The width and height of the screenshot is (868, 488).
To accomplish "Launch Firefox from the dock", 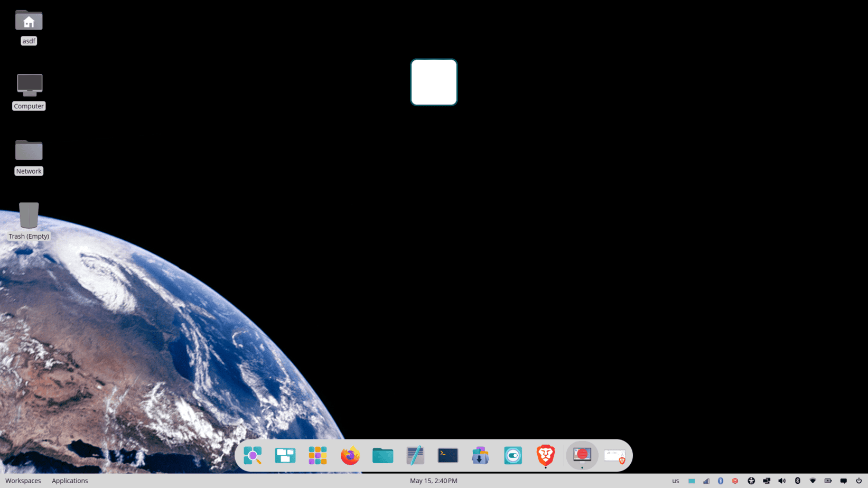I will 350,455.
